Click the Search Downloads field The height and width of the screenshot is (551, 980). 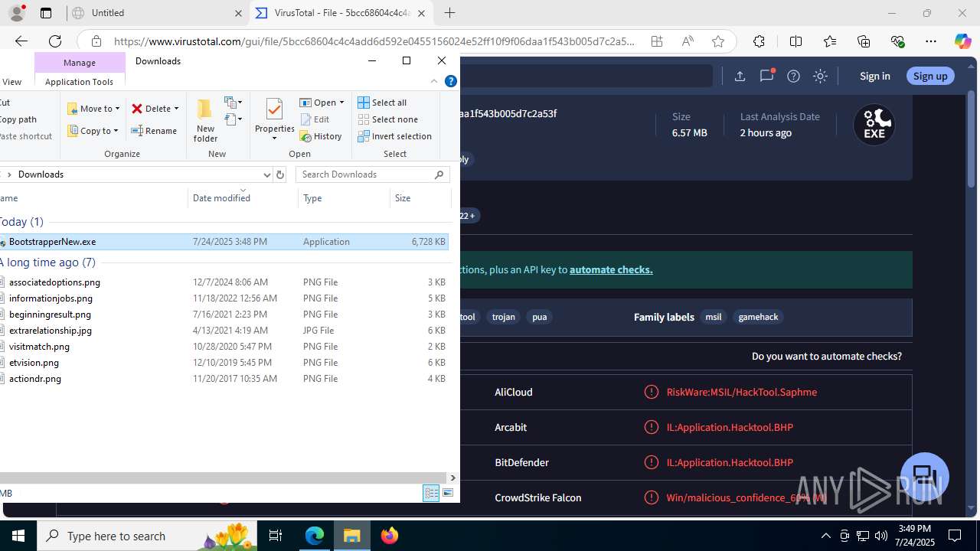click(x=372, y=174)
